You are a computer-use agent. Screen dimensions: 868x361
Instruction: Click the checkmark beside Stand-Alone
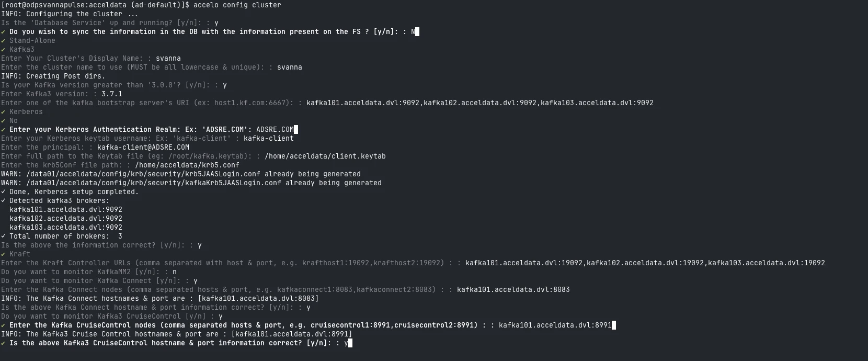click(x=3, y=40)
